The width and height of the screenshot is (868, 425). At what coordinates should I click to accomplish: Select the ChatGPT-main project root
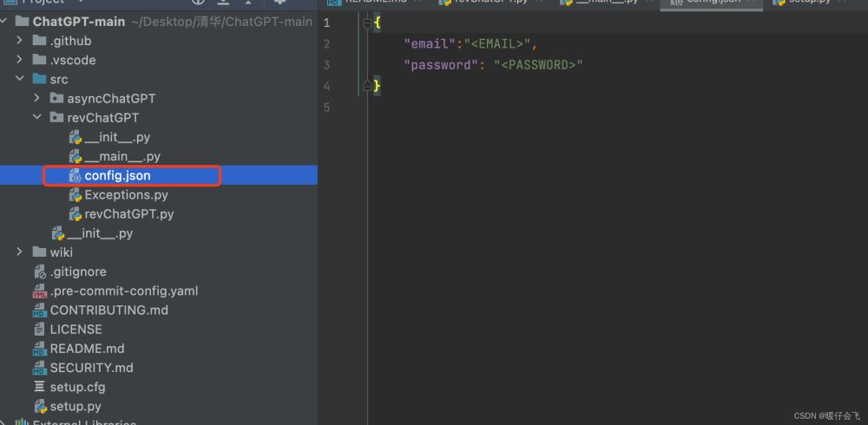tap(79, 22)
